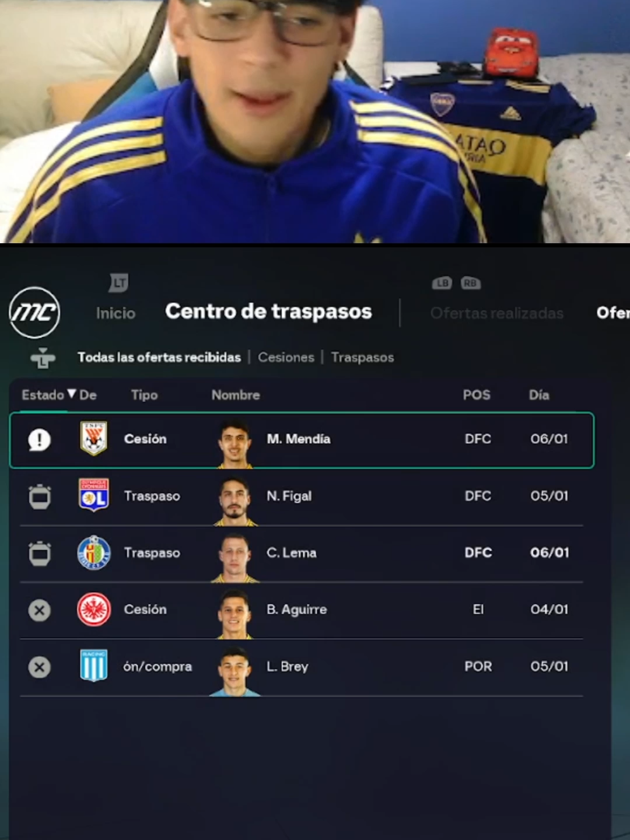Viewport: 630px width, 840px height.
Task: Click the POS column header
Action: tap(477, 395)
